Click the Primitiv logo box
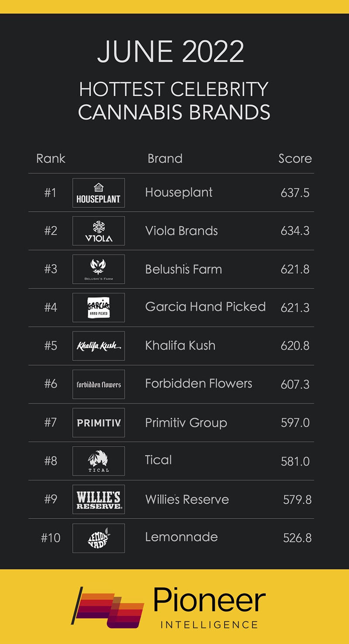Viewport: 349px width, 644px height. 99,423
